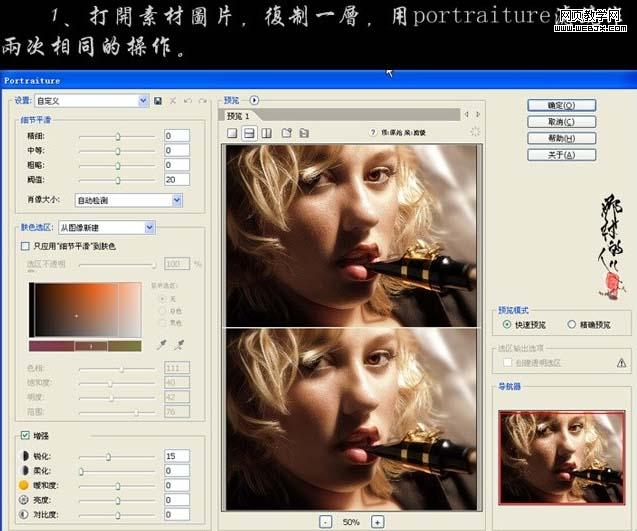Go to the previous preview tab arrow
This screenshot has width=637, height=531.
point(467,115)
